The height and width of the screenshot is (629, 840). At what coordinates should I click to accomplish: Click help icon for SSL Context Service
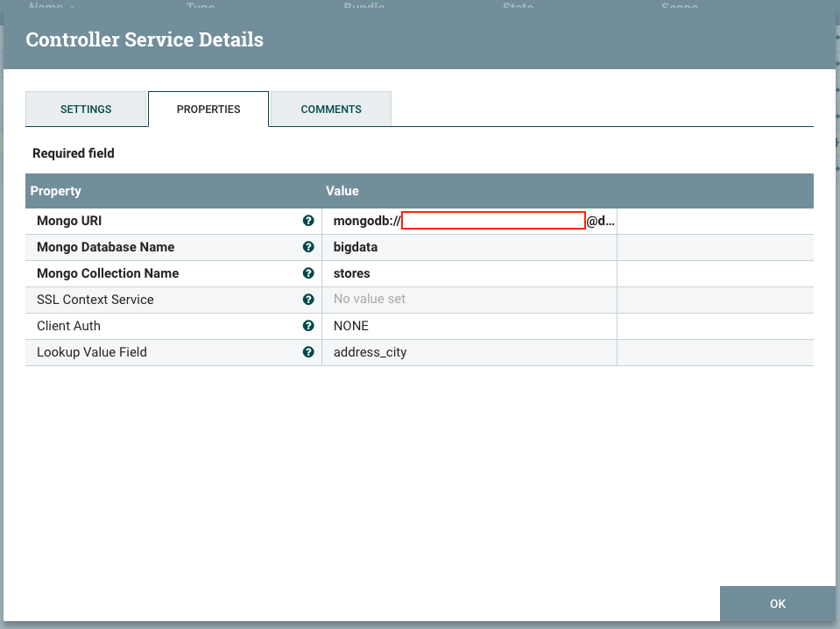coord(308,300)
